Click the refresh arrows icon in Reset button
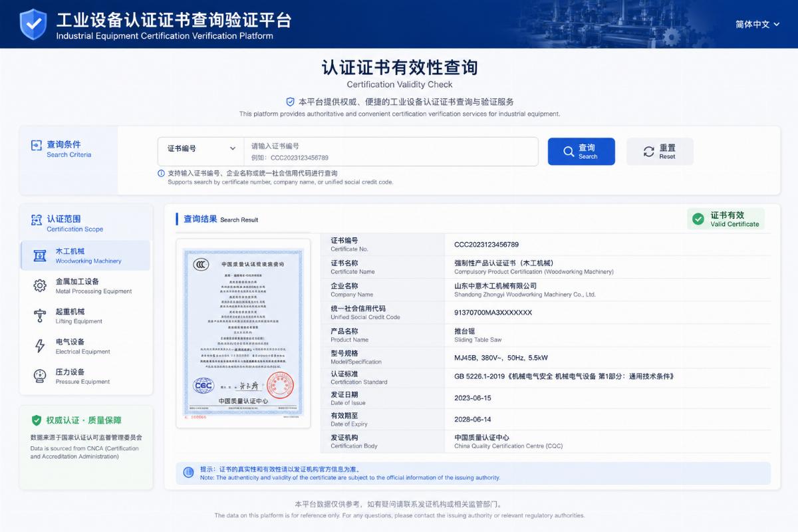Image resolution: width=798 pixels, height=532 pixels. (648, 152)
